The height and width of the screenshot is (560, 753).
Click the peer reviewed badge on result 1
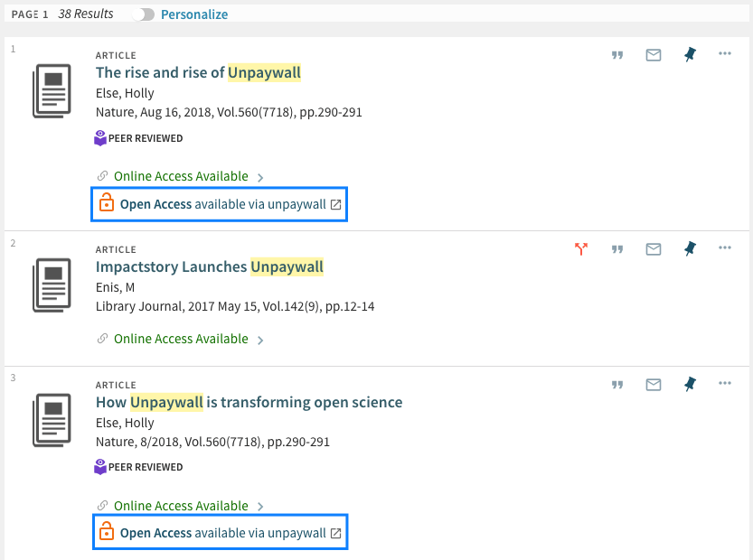tap(137, 137)
